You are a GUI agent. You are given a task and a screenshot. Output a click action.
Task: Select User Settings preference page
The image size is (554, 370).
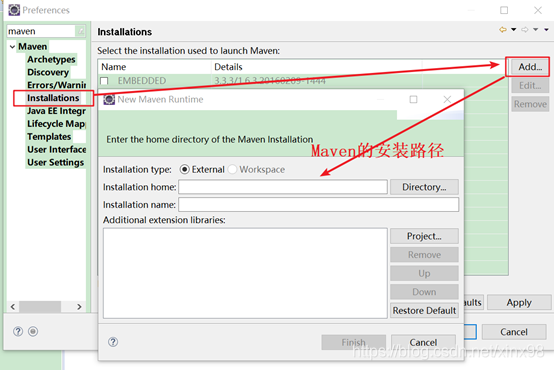[x=55, y=162]
